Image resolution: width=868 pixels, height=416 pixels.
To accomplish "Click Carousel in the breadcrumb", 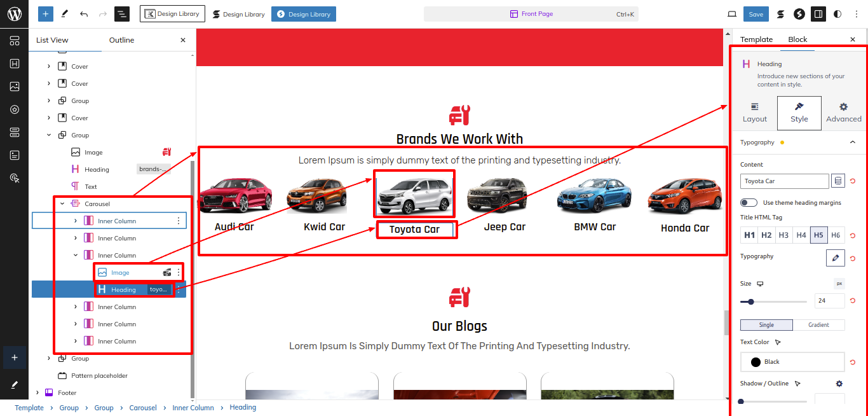I will point(143,408).
